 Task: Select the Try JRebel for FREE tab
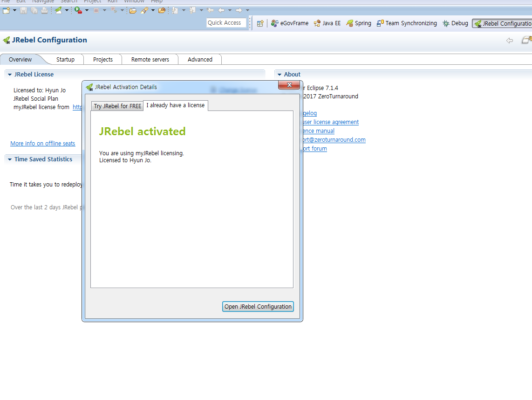pos(117,106)
